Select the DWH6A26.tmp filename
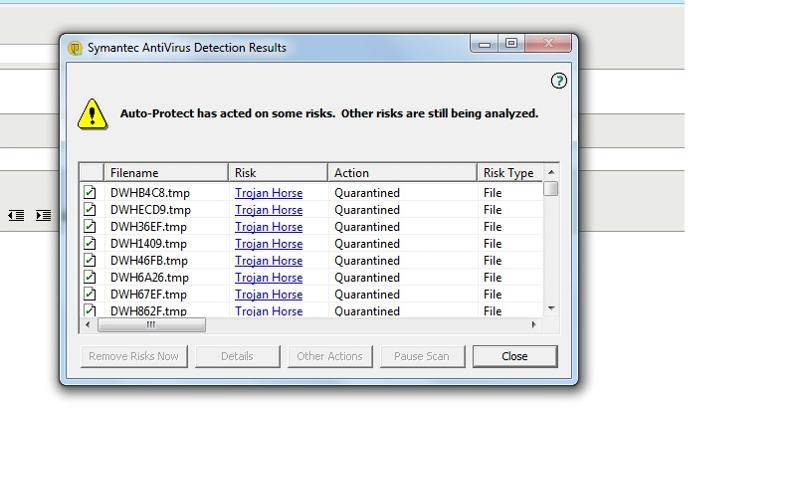Viewport: 800px width, 483px height. [x=149, y=277]
